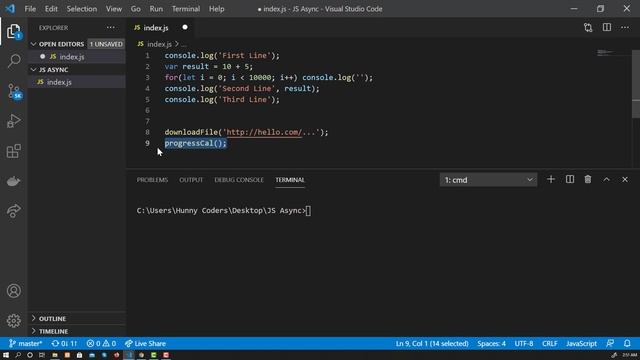Viewport: 640px width, 360px height.
Task: Click Live Share in the status bar
Action: [x=146, y=344]
